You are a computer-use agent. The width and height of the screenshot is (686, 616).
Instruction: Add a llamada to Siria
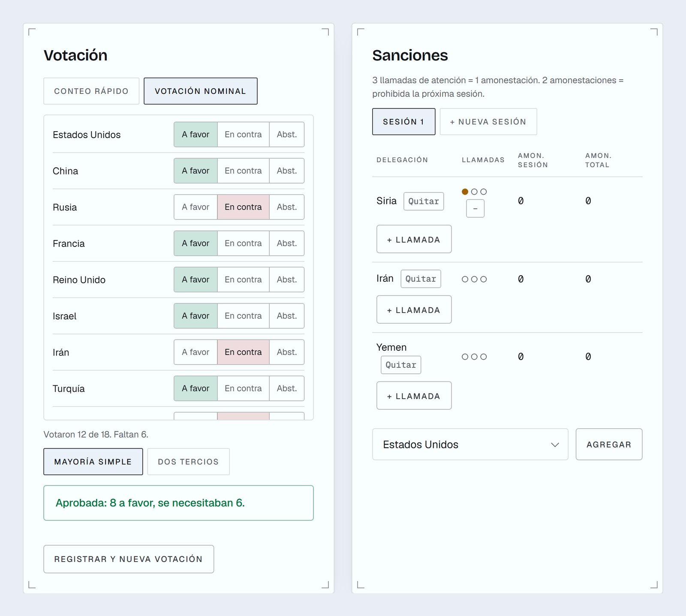pyautogui.click(x=414, y=239)
